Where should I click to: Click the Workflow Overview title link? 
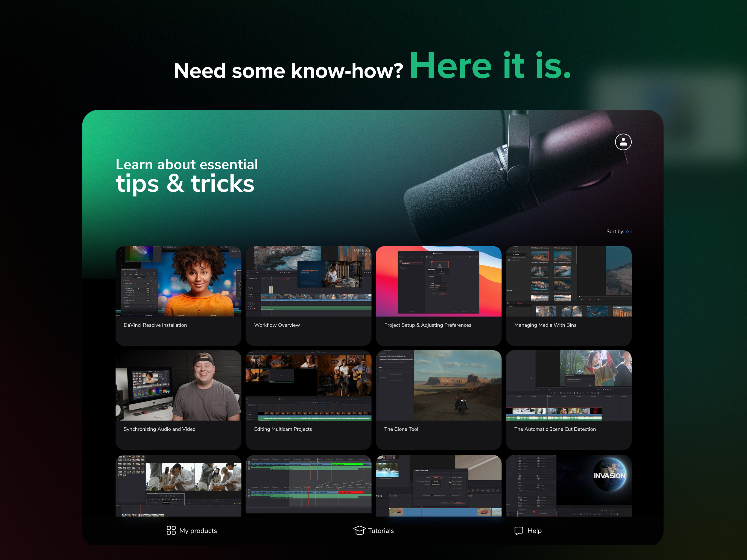[277, 325]
